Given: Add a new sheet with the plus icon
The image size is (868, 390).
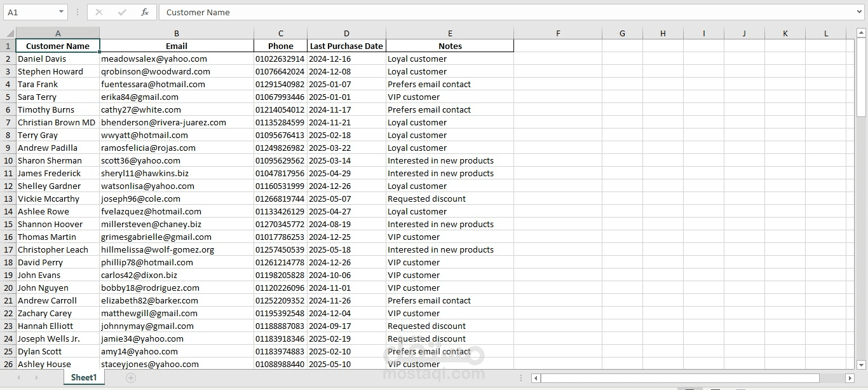Looking at the screenshot, I should [131, 378].
